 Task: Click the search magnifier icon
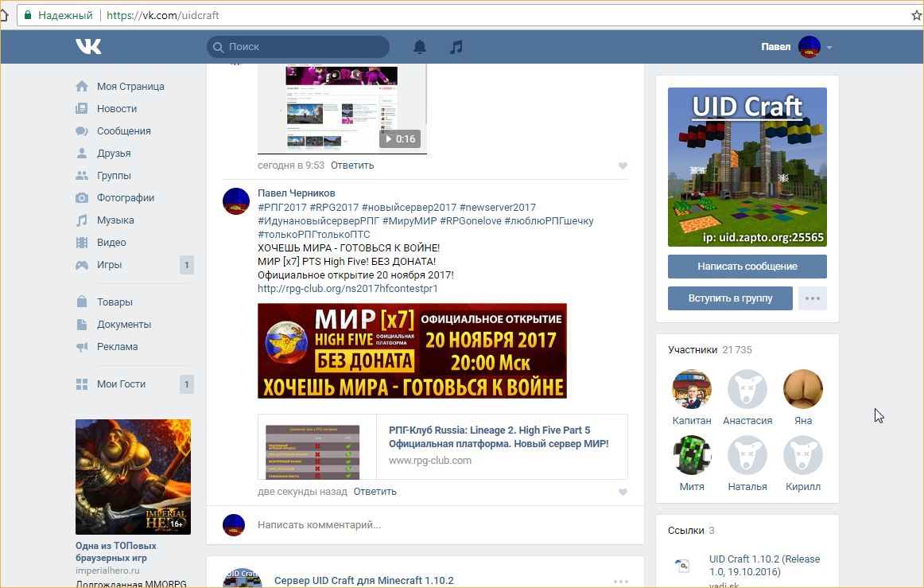pos(219,47)
